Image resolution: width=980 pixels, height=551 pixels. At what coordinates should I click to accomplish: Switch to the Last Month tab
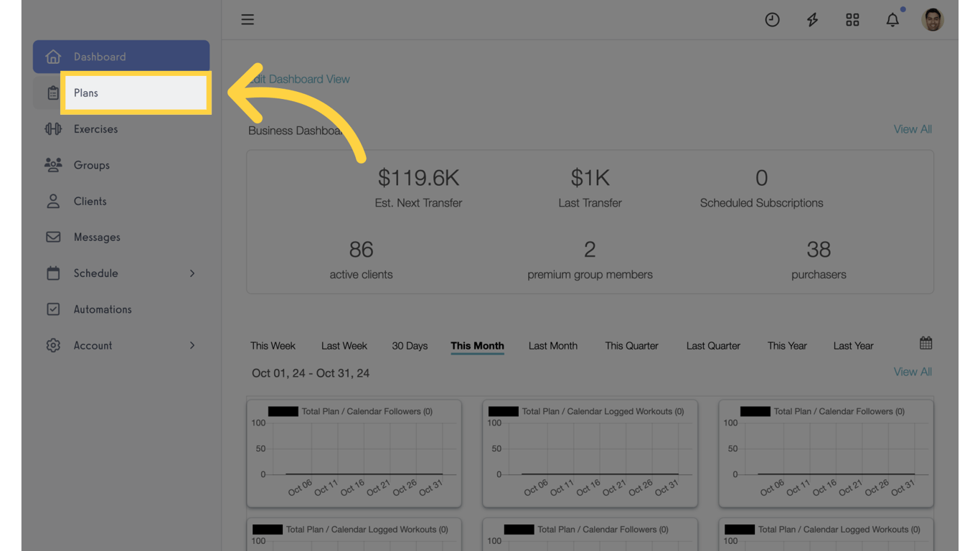[552, 345]
